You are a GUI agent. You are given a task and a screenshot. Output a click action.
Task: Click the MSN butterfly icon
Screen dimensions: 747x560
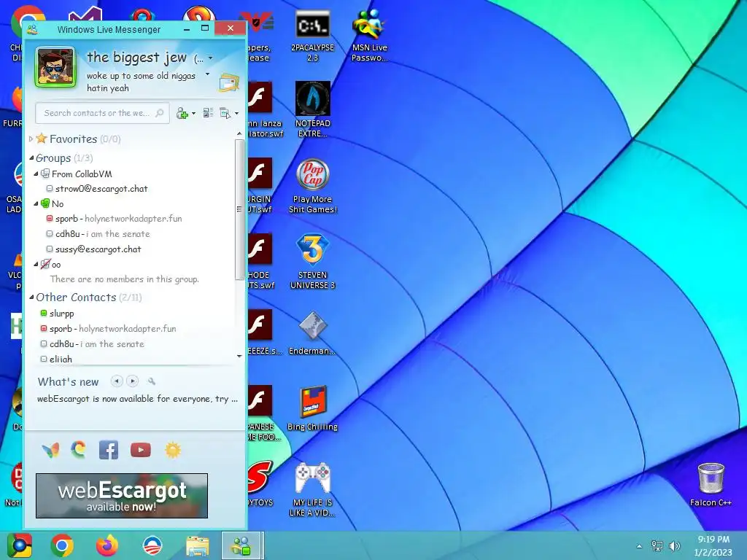click(50, 450)
